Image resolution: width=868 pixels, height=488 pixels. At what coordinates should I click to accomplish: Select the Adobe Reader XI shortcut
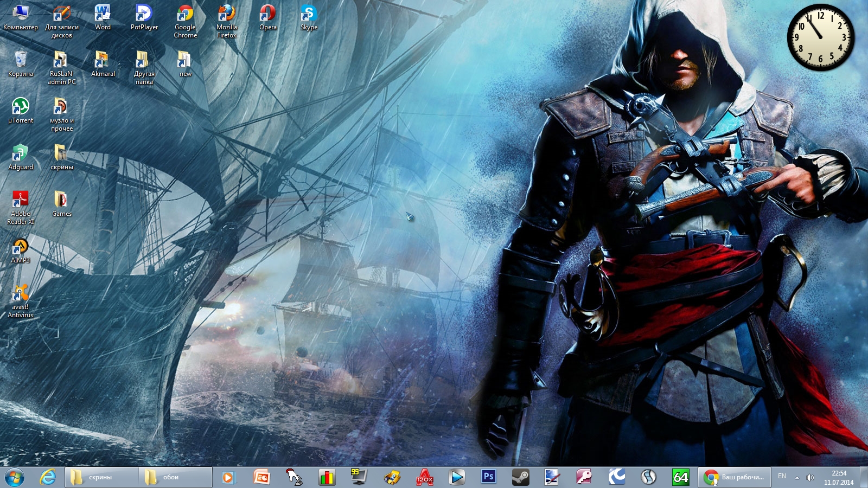click(21, 208)
